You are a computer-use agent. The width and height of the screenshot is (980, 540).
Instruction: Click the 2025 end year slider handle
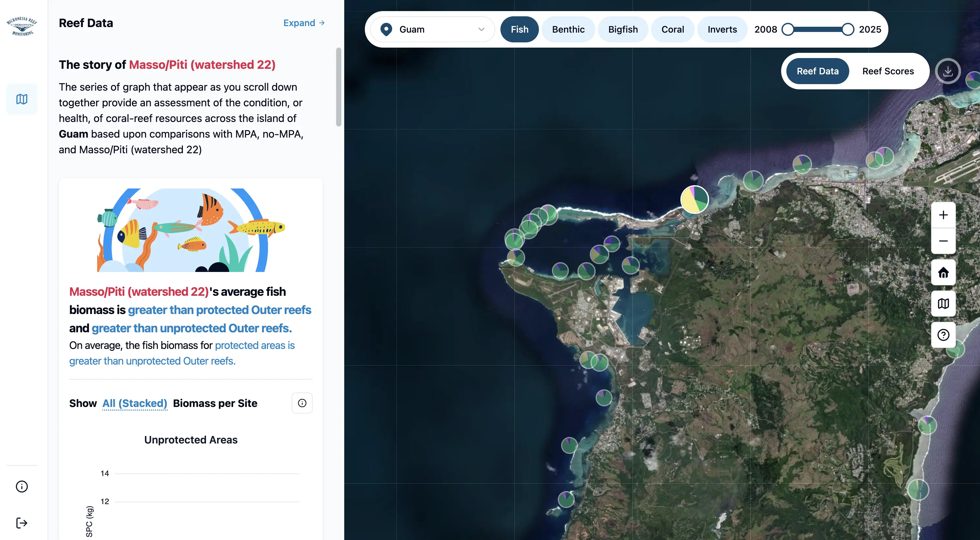click(848, 29)
